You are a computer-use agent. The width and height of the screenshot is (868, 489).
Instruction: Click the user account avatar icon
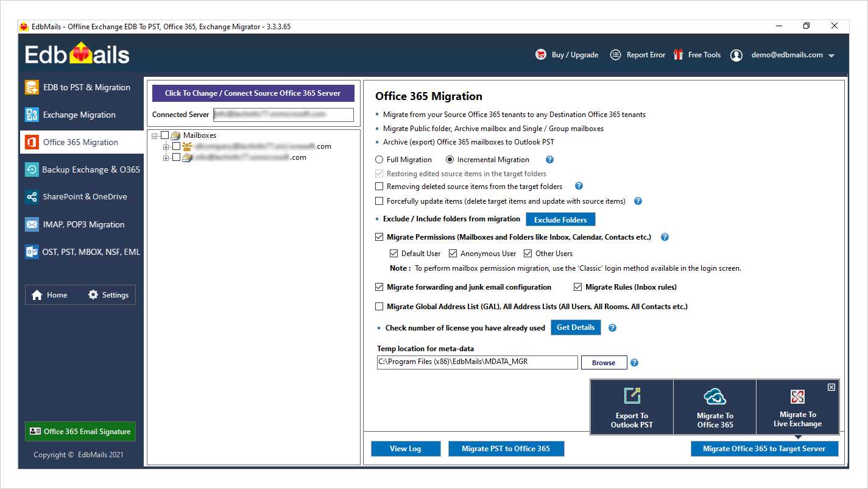pyautogui.click(x=736, y=55)
